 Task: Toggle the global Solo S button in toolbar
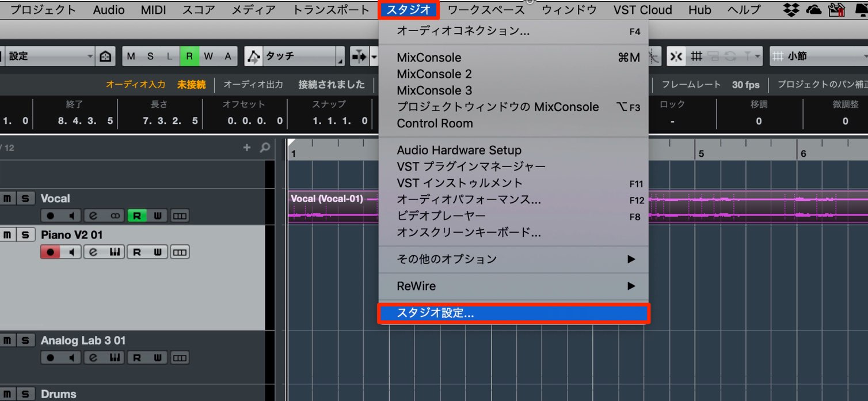coord(150,56)
